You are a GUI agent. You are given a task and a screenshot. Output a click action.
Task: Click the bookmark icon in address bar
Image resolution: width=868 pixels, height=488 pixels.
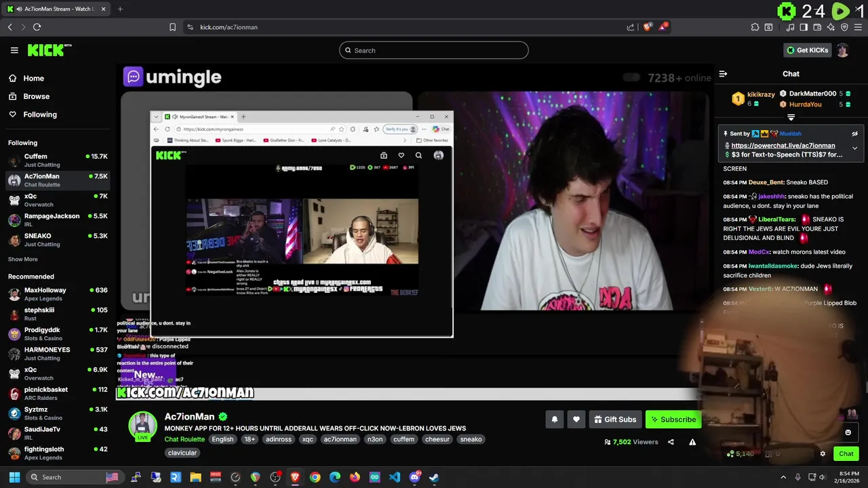point(172,27)
